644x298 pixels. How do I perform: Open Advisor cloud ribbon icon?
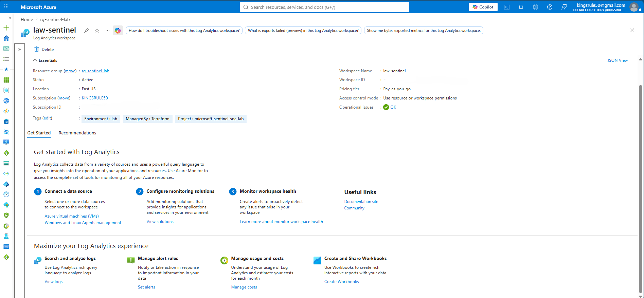tap(6, 205)
